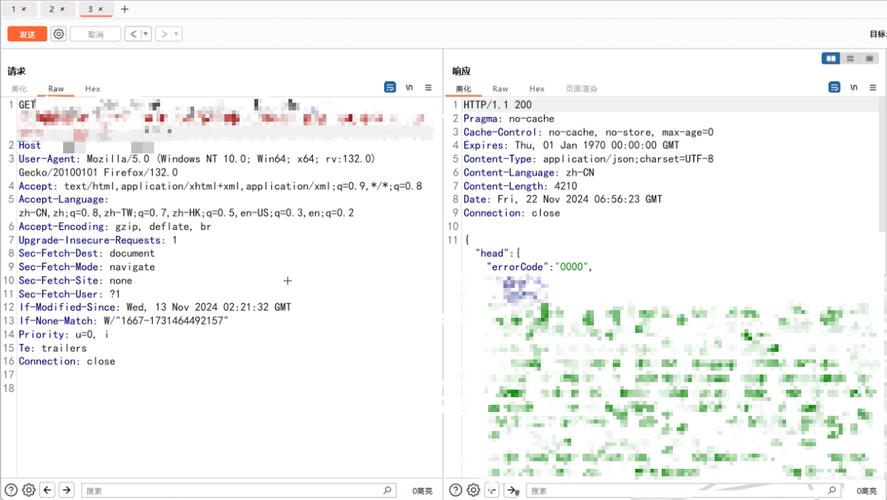Open the request panel hamburger menu
This screenshot has height=500, width=887.
coord(428,87)
